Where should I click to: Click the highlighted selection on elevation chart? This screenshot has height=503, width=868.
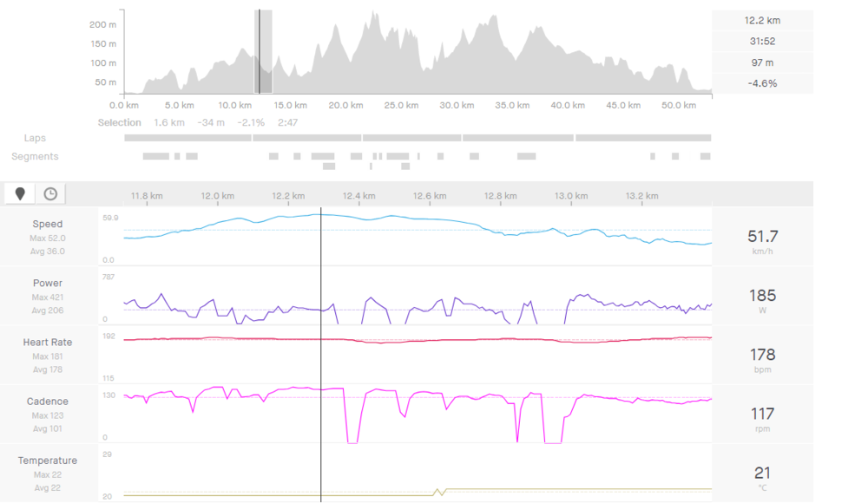(263, 52)
